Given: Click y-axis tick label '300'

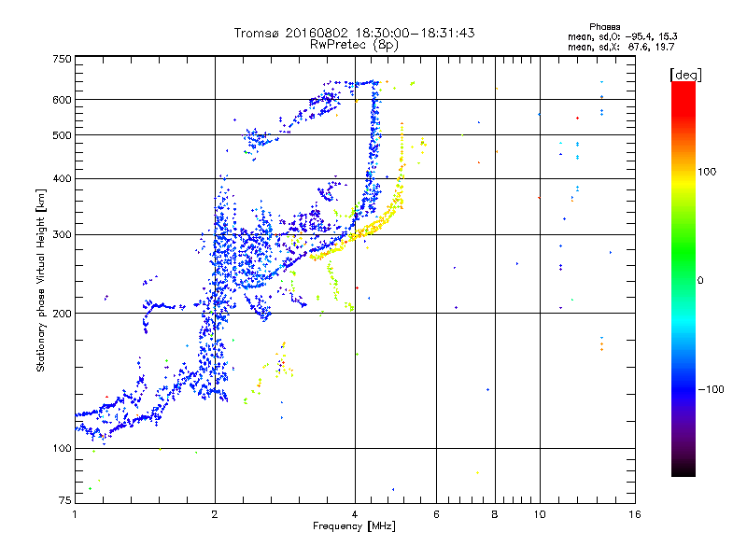Looking at the screenshot, I should point(62,235).
